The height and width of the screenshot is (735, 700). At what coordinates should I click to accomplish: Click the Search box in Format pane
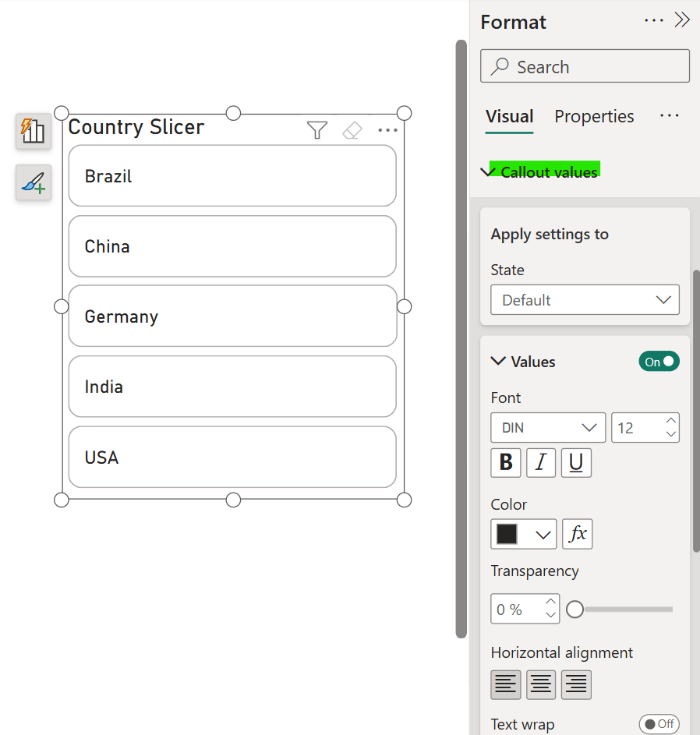tap(585, 67)
